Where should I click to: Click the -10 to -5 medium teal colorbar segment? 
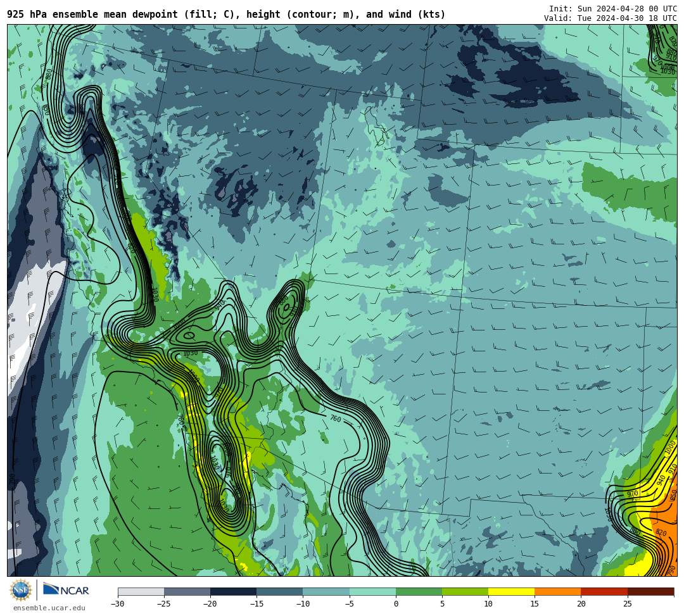pos(326,591)
